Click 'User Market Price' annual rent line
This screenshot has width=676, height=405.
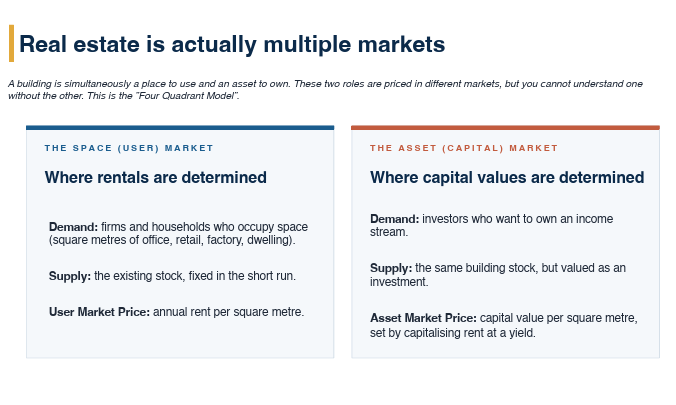pyautogui.click(x=176, y=312)
